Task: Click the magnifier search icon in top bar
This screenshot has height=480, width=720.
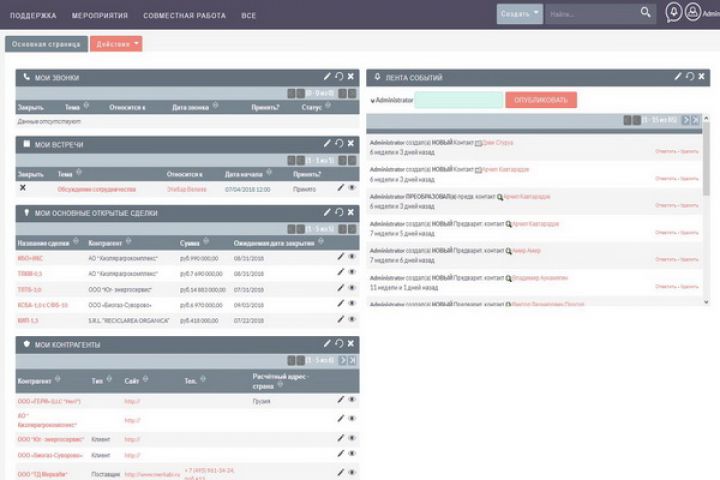Action: pyautogui.click(x=646, y=12)
